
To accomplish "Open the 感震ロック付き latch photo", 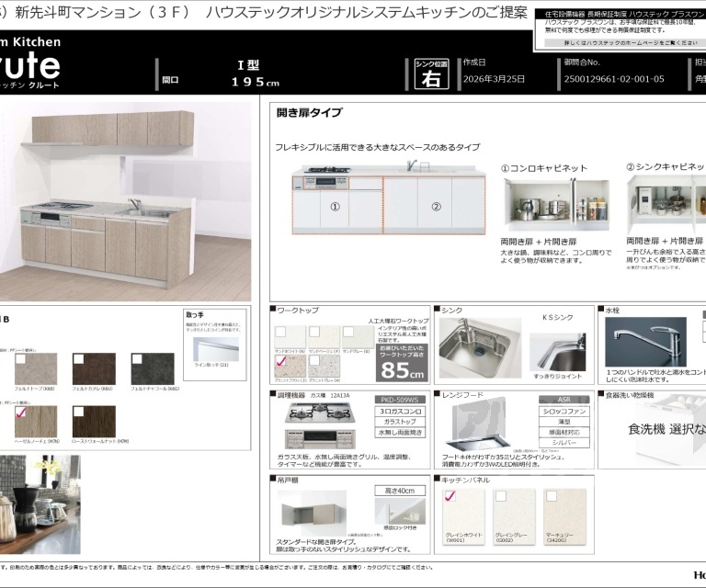I will pos(400,511).
